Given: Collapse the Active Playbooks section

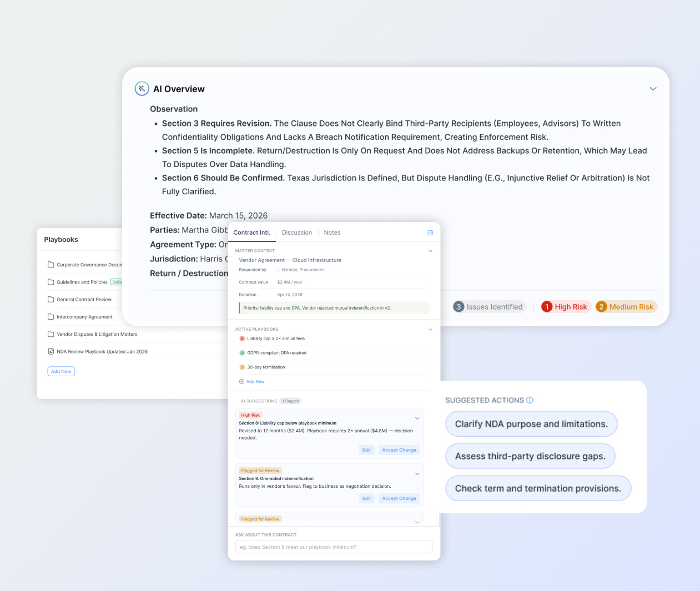Looking at the screenshot, I should click(x=430, y=329).
